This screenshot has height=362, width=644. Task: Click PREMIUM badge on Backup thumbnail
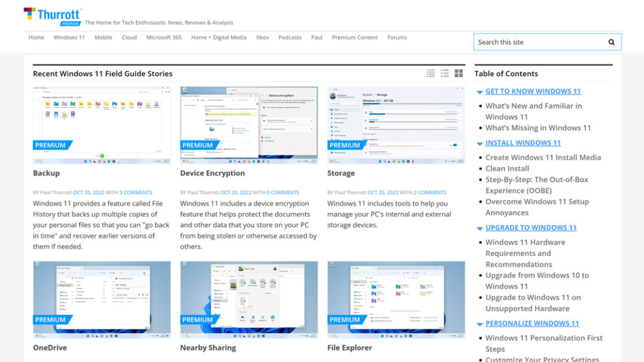point(53,145)
